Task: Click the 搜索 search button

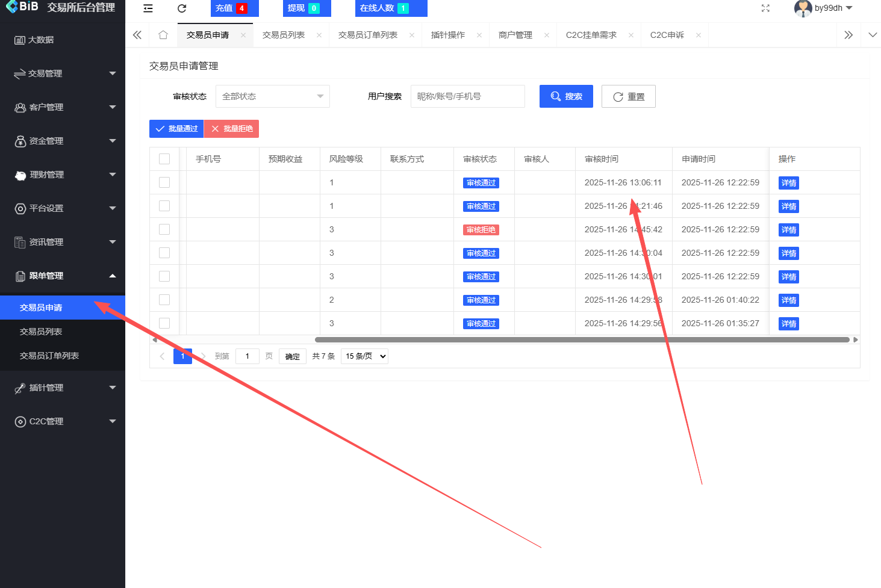Action: (x=565, y=96)
